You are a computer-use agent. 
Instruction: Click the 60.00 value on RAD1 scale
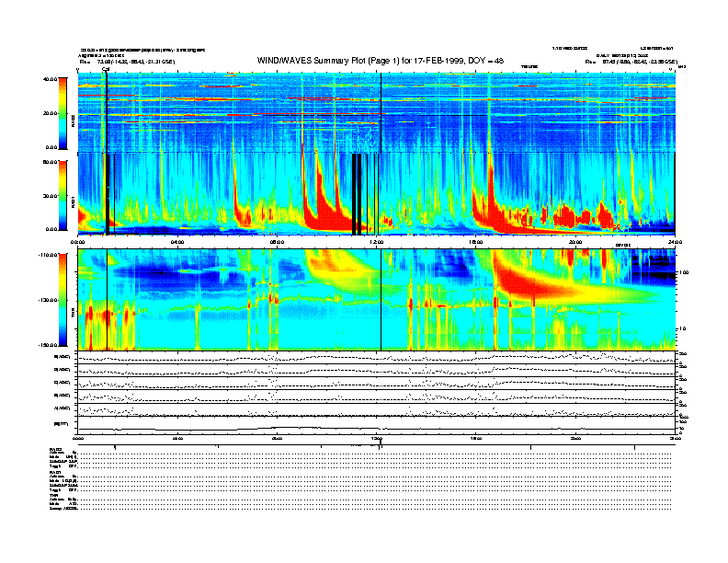click(x=50, y=162)
